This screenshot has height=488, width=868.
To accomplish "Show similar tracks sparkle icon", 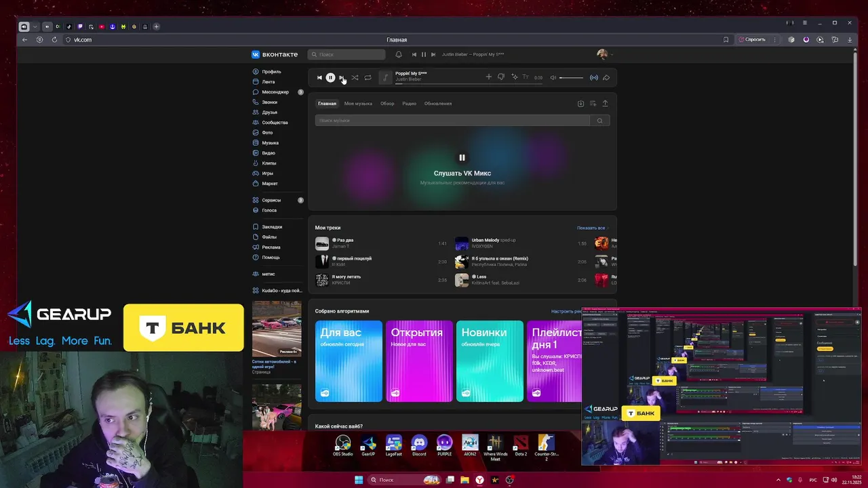I will point(514,77).
